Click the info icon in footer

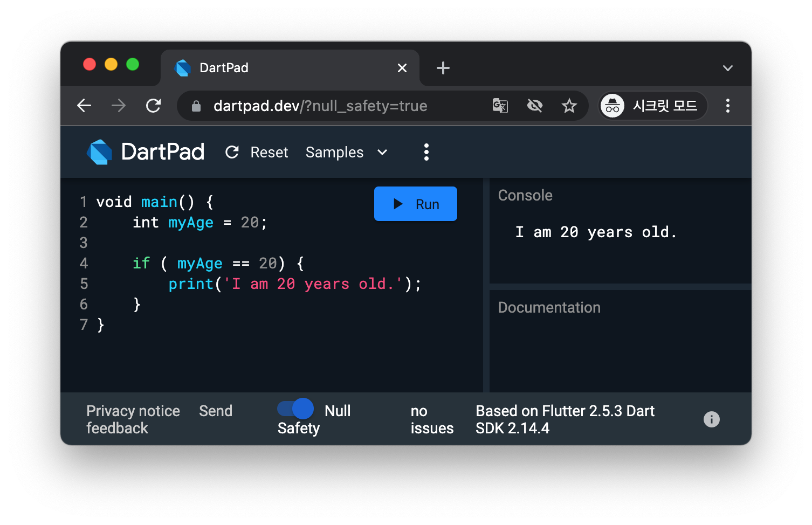tap(712, 419)
